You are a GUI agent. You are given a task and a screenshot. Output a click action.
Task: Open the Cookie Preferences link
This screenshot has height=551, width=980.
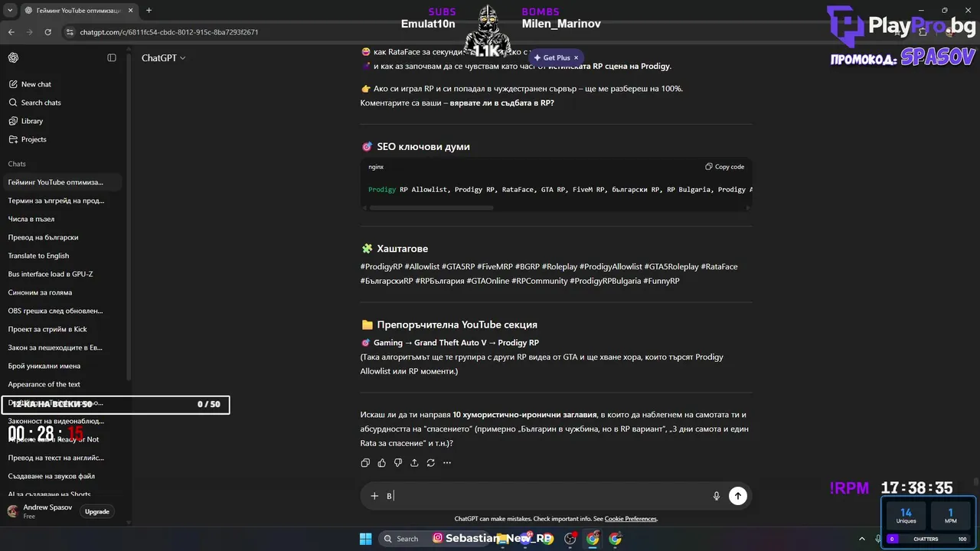coord(630,519)
